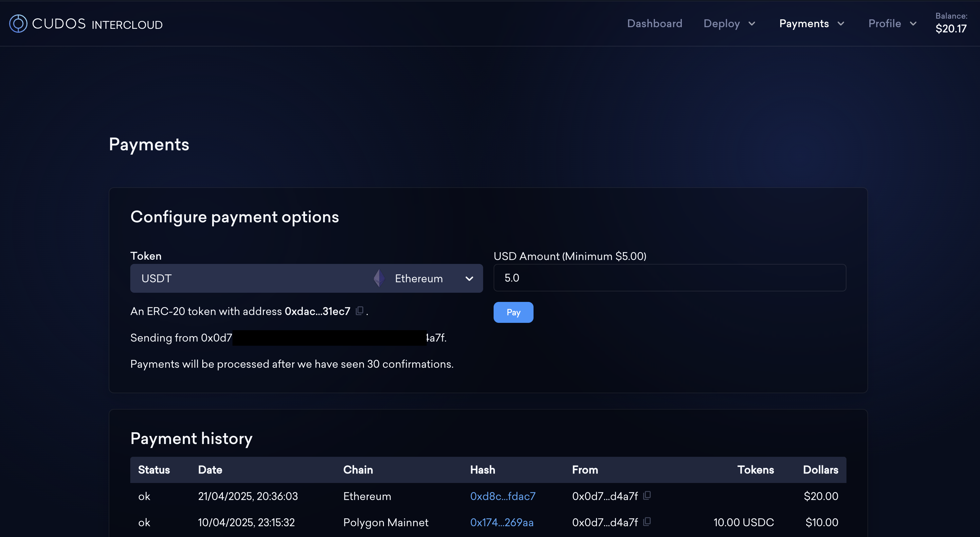This screenshot has height=537, width=980.
Task: Copy the From address in the Polygon Mainnet row
Action: click(647, 522)
